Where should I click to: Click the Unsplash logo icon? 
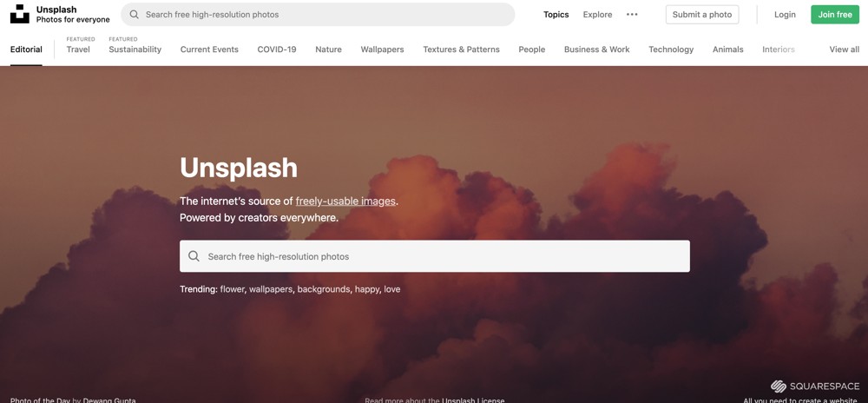tap(19, 14)
